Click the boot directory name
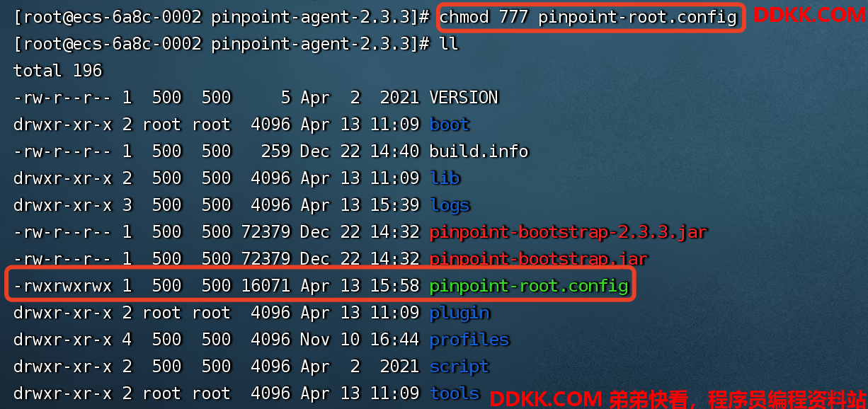This screenshot has width=868, height=409. [450, 125]
